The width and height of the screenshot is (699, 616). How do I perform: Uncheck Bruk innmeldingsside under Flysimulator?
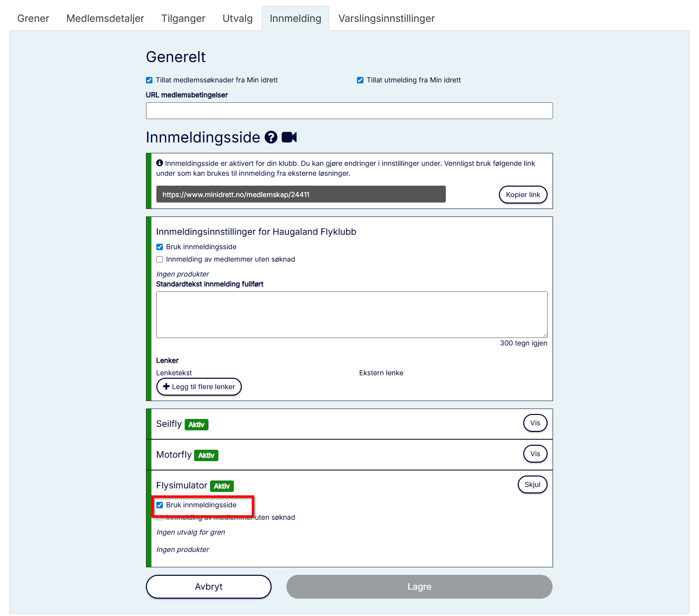160,505
